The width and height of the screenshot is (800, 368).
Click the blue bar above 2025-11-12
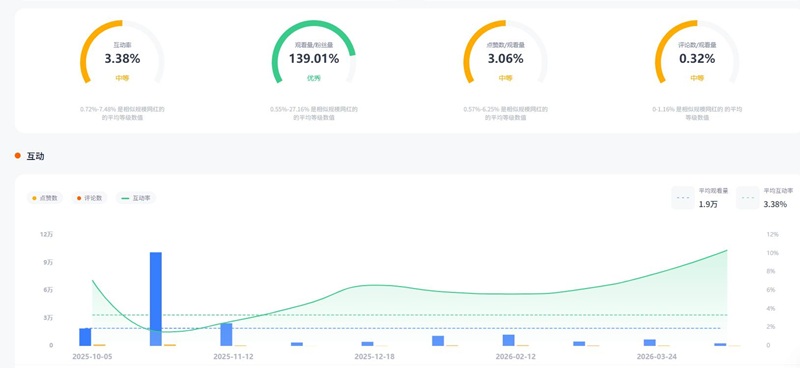coord(226,334)
